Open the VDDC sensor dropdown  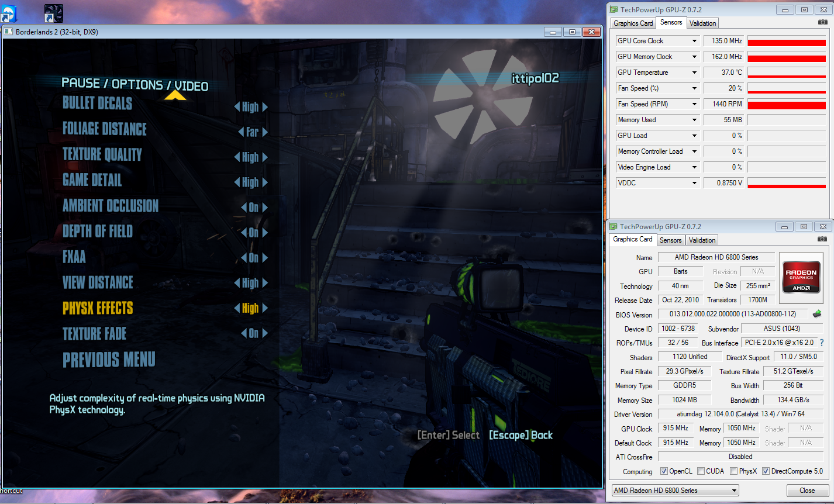[694, 183]
